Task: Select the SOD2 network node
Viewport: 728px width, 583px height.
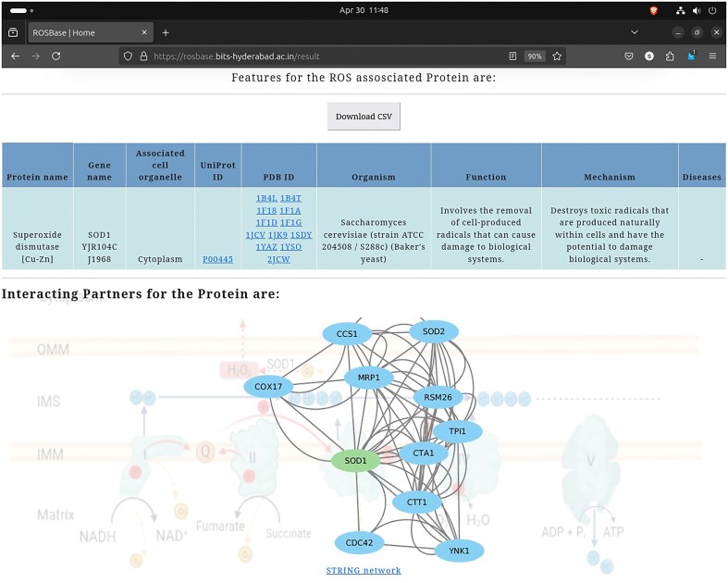Action: click(x=434, y=331)
